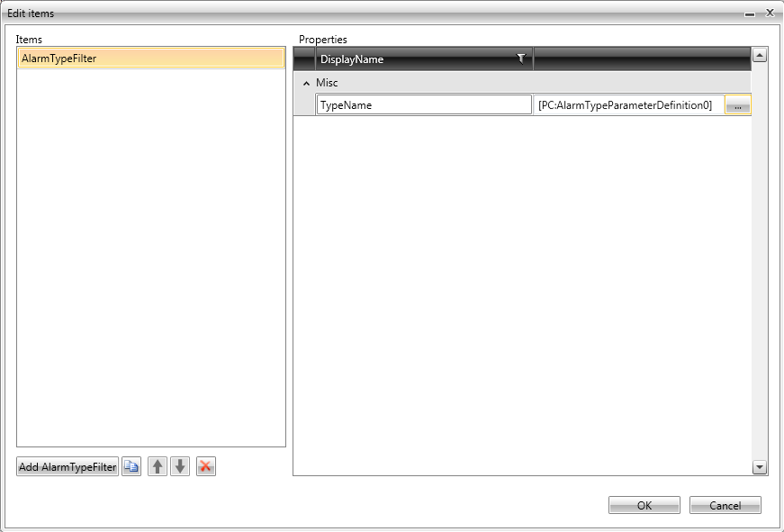Click the ellipsis button beside TypeName value
Viewport: 784px width, 532px height.
[x=737, y=105]
